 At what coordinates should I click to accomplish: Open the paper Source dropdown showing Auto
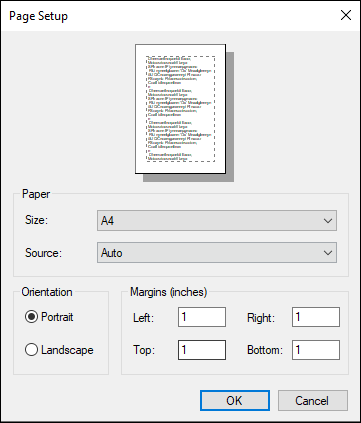tap(217, 253)
